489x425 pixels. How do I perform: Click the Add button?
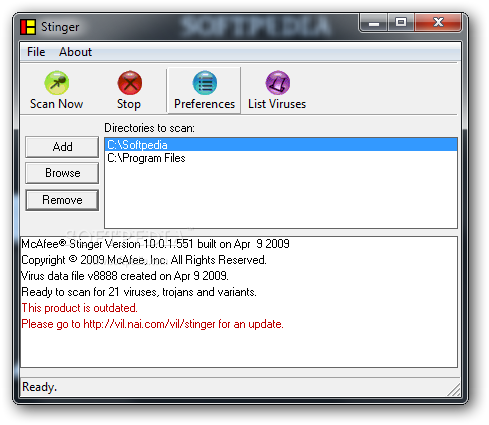pos(62,147)
